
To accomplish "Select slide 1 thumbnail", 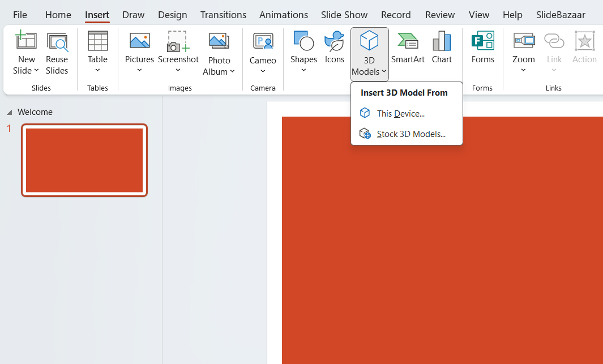I will 84,160.
